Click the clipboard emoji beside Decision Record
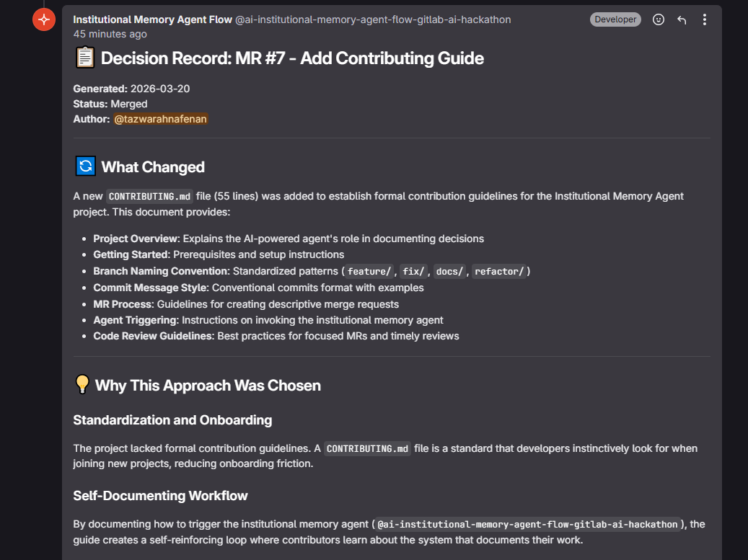 [x=85, y=58]
